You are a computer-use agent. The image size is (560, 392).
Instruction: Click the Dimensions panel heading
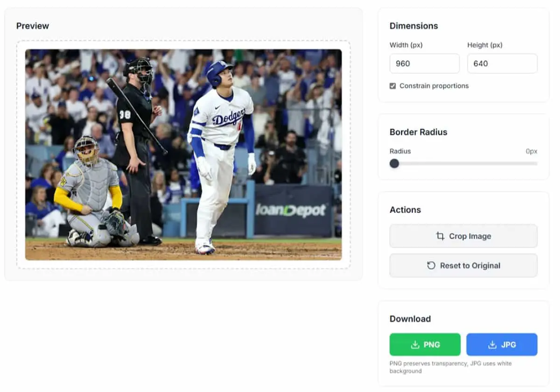click(x=414, y=26)
